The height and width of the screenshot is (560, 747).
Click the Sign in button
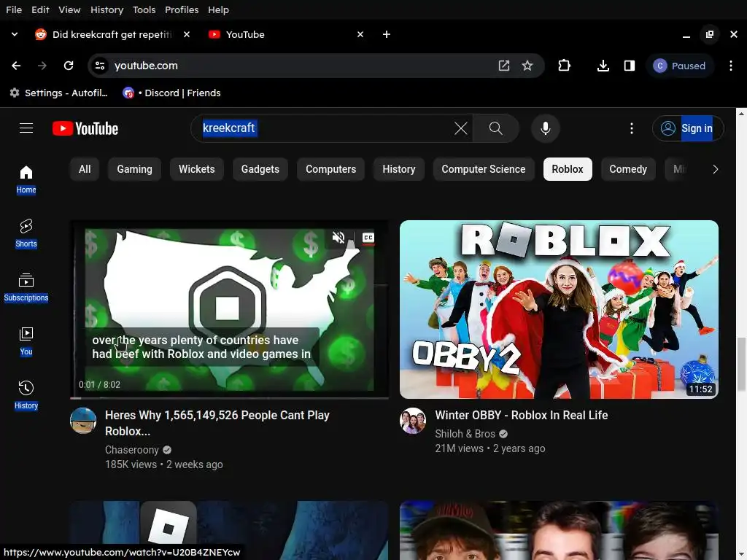pos(688,128)
